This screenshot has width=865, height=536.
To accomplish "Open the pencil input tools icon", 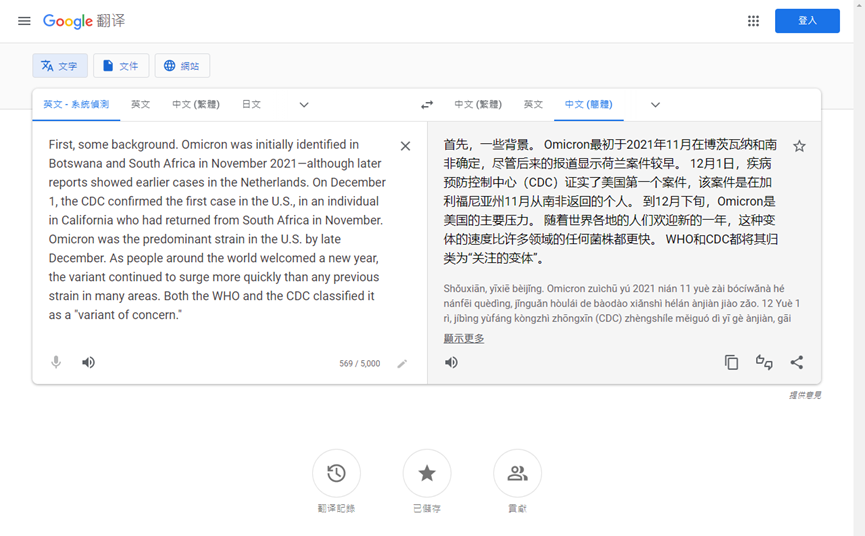I will click(x=403, y=363).
